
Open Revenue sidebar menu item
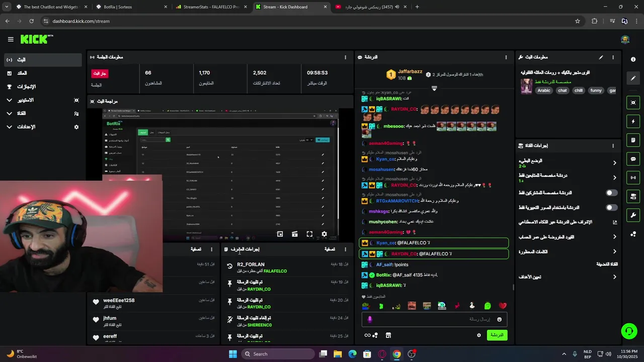pos(43,73)
